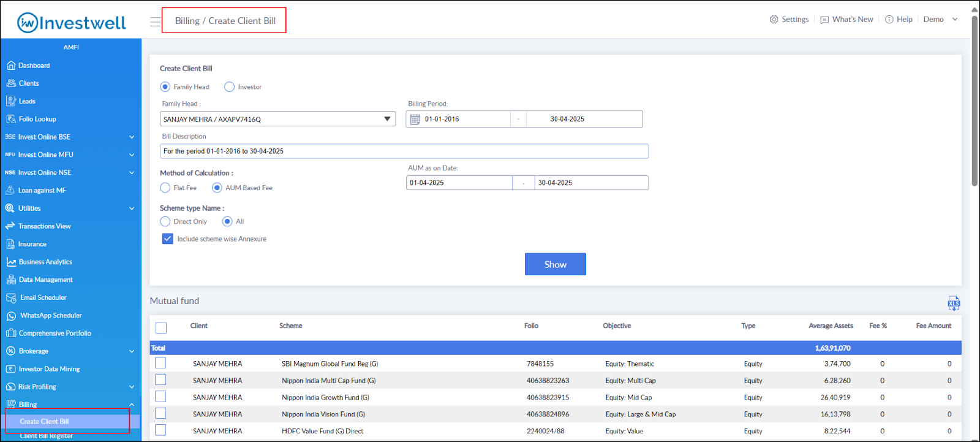This screenshot has width=980, height=442.
Task: Open Client Bill Register menu item
Action: 47,436
